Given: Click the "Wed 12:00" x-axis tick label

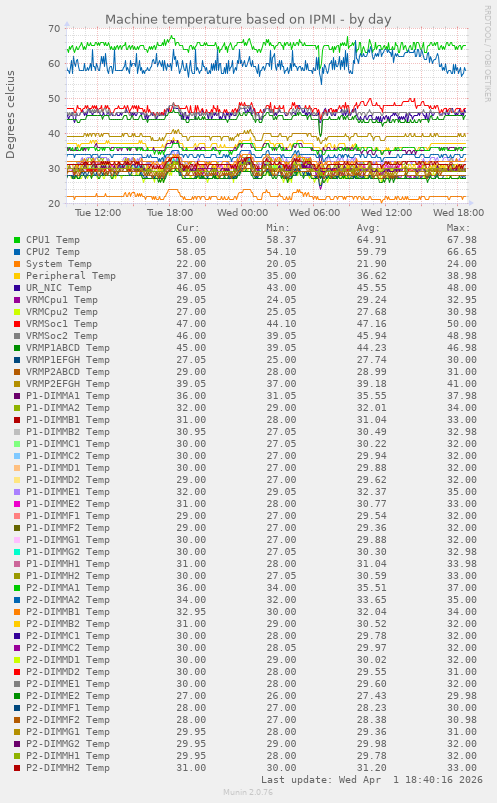Looking at the screenshot, I should pos(386,213).
